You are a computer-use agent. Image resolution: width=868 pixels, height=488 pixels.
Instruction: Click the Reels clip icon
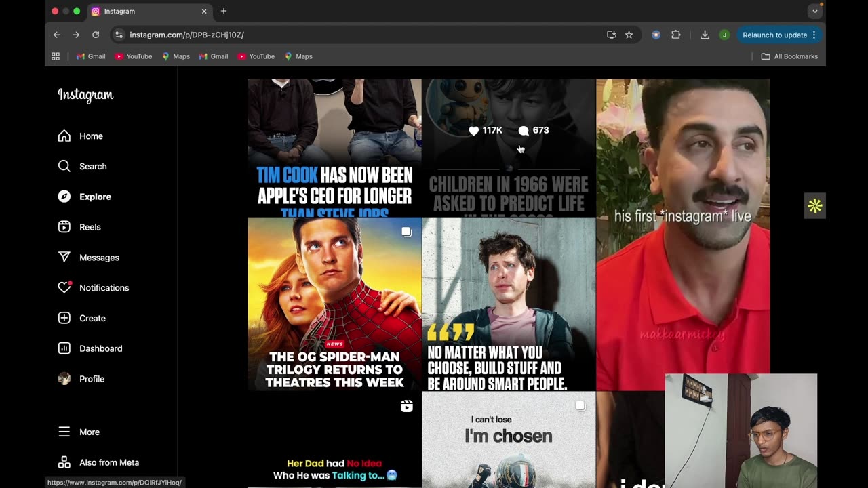tap(64, 227)
